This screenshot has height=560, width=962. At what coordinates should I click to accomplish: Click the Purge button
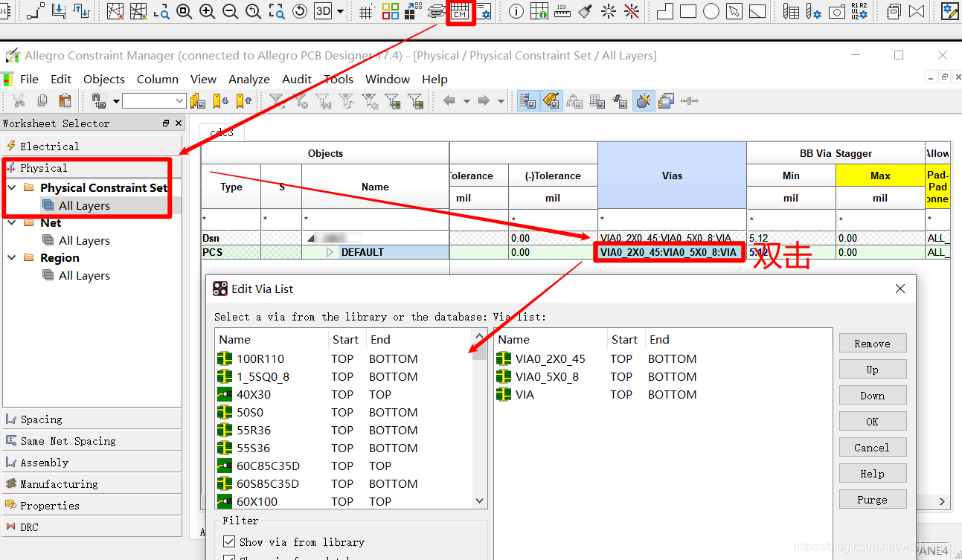(x=873, y=500)
